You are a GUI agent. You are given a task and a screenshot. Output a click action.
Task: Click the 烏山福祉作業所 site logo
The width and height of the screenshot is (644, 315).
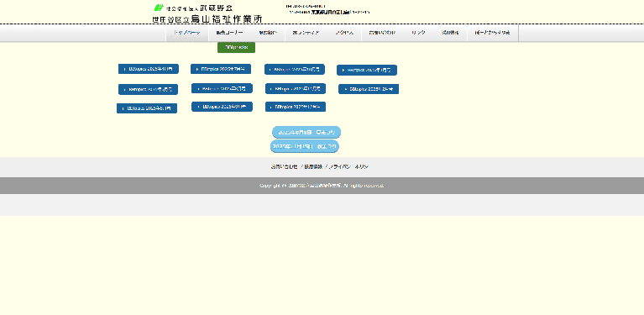click(207, 13)
